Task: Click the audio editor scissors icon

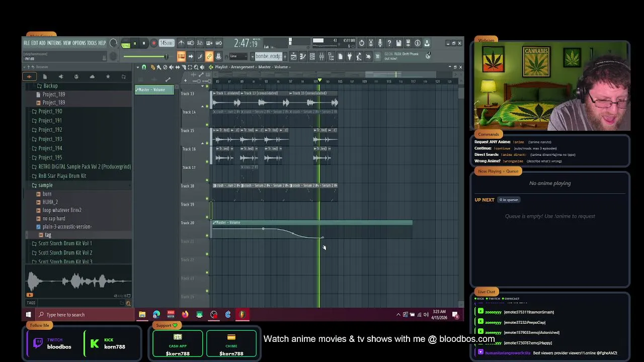Action: [x=371, y=43]
